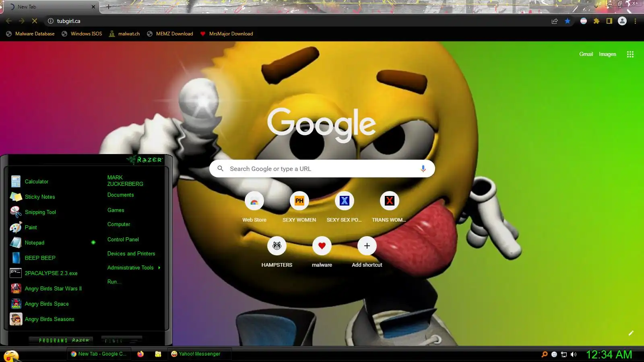Image resolution: width=644 pixels, height=362 pixels.
Task: Open Computer from the start menu
Action: point(119,224)
